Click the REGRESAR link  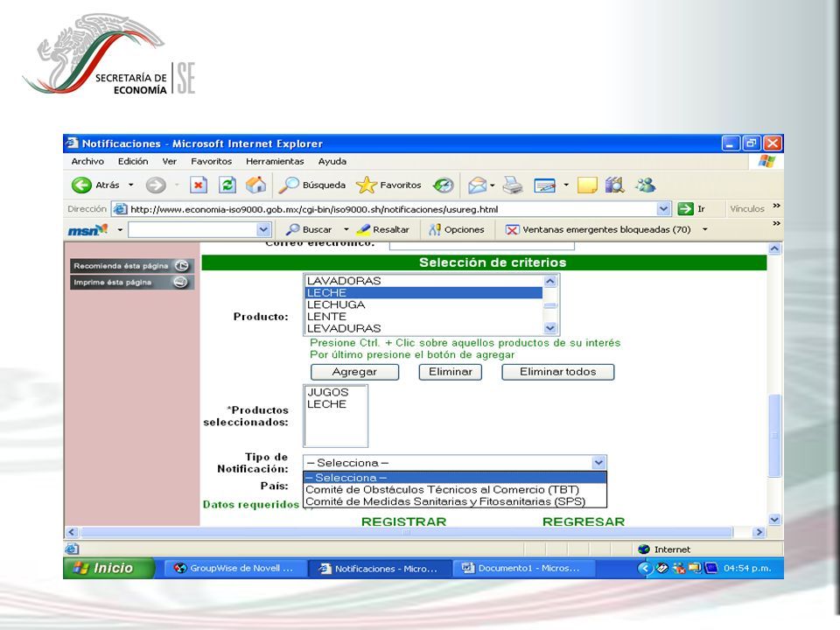pos(584,521)
